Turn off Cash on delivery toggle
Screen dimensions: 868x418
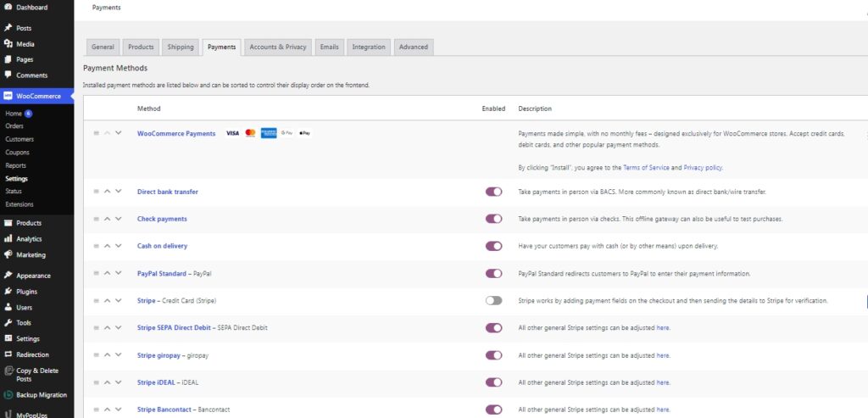click(494, 246)
